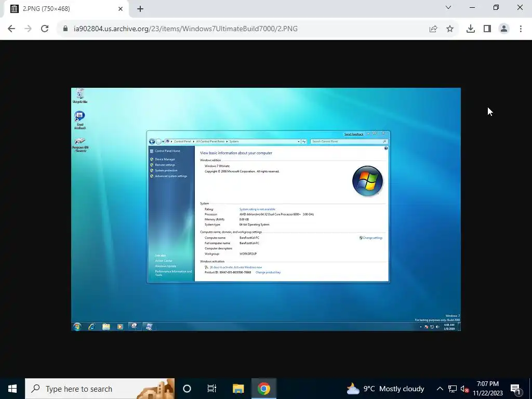Bookmark this page with the star icon
The height and width of the screenshot is (399, 532).
(450, 29)
